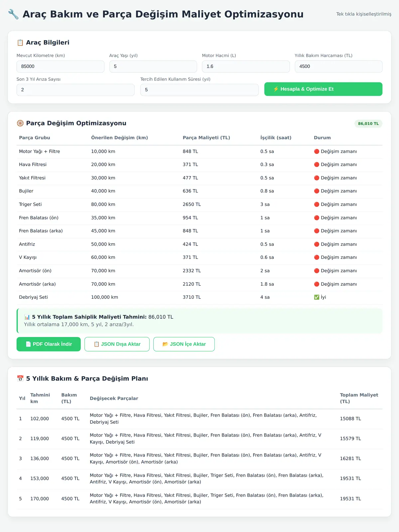Select the Fren Balatası (arka) row name

(41, 231)
